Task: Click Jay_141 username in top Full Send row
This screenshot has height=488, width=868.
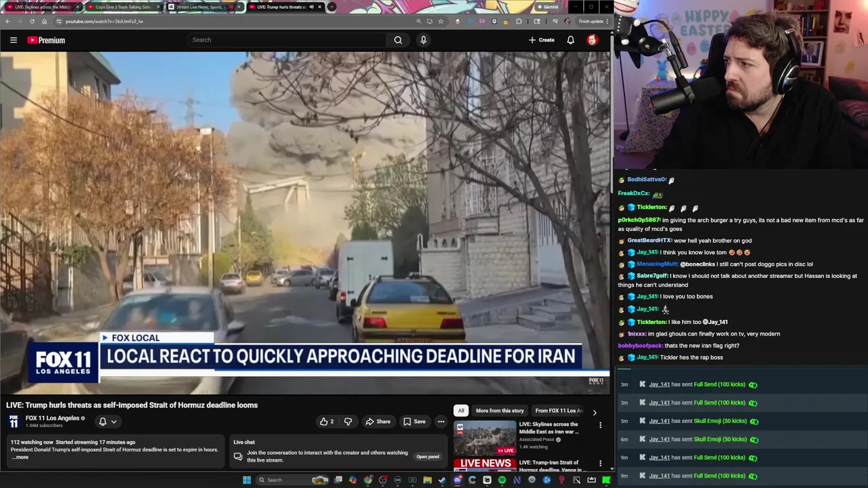Action: (659, 384)
